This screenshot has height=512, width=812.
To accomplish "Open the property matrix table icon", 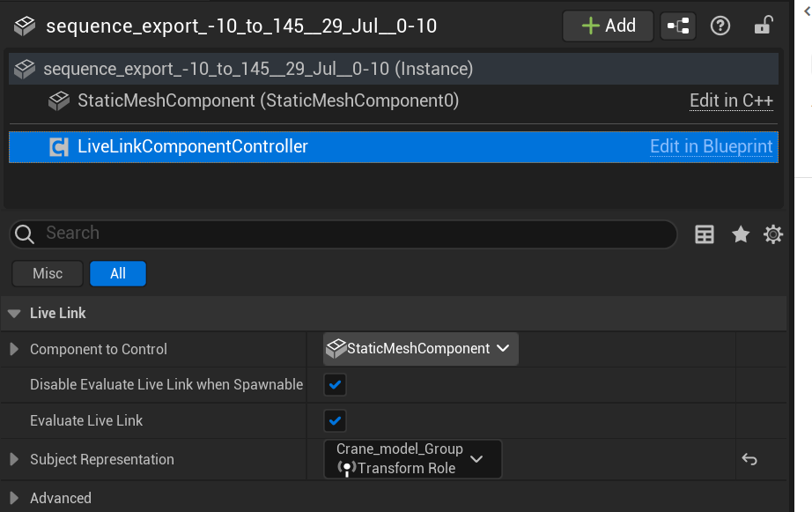I will (705, 234).
